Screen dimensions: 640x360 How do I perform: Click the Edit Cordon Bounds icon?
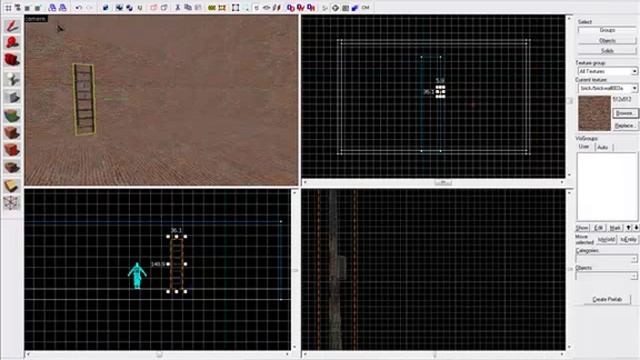[x=222, y=7]
